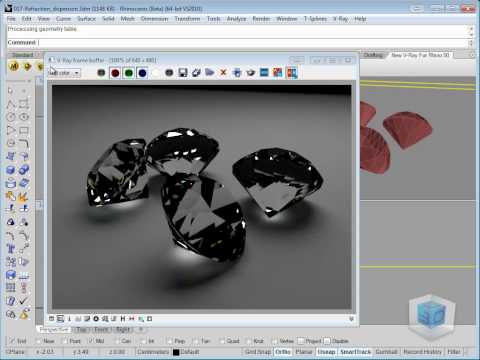Click the red X clear-image icon in frame buffer
This screenshot has width=480, height=360.
pos(223,72)
